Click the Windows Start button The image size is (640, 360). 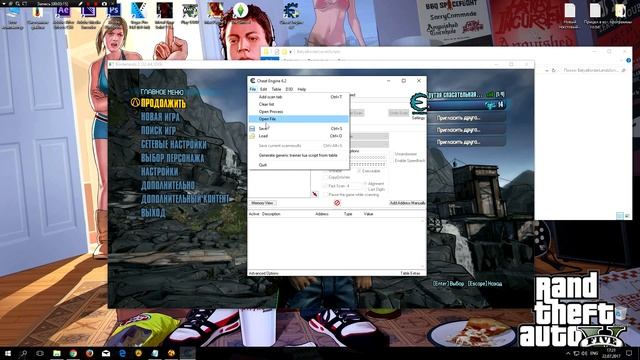pos(8,353)
